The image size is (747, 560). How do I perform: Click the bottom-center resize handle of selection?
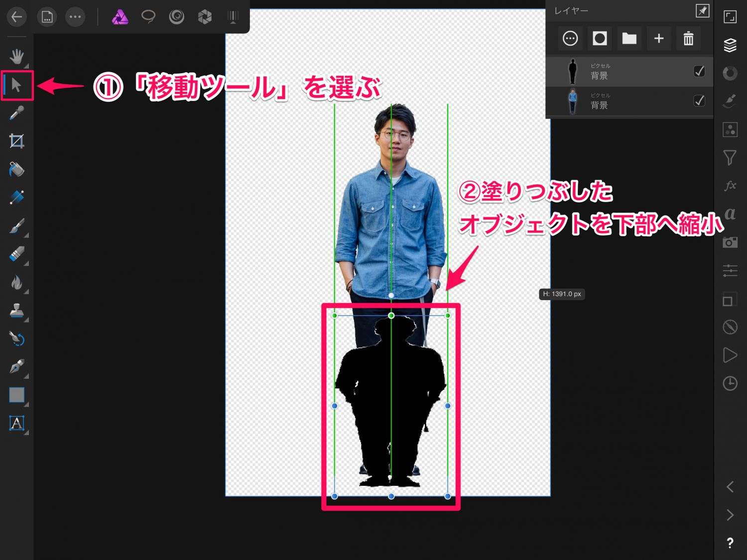(391, 496)
